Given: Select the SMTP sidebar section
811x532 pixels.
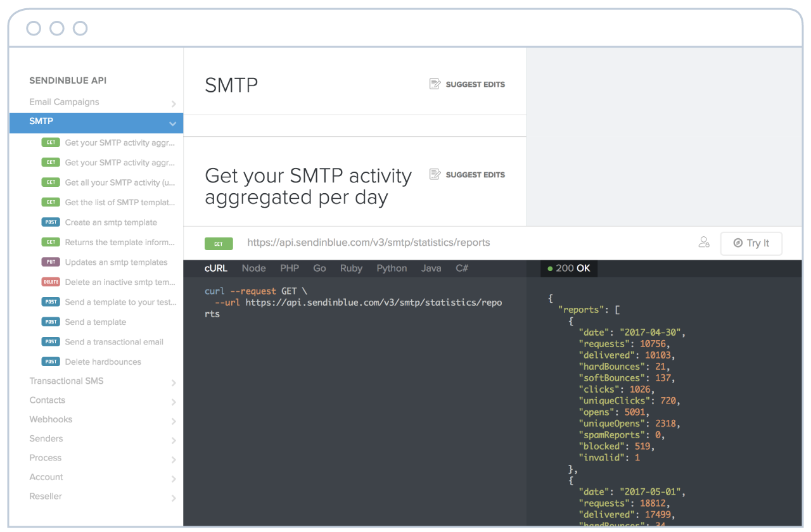Looking at the screenshot, I should tap(96, 122).
